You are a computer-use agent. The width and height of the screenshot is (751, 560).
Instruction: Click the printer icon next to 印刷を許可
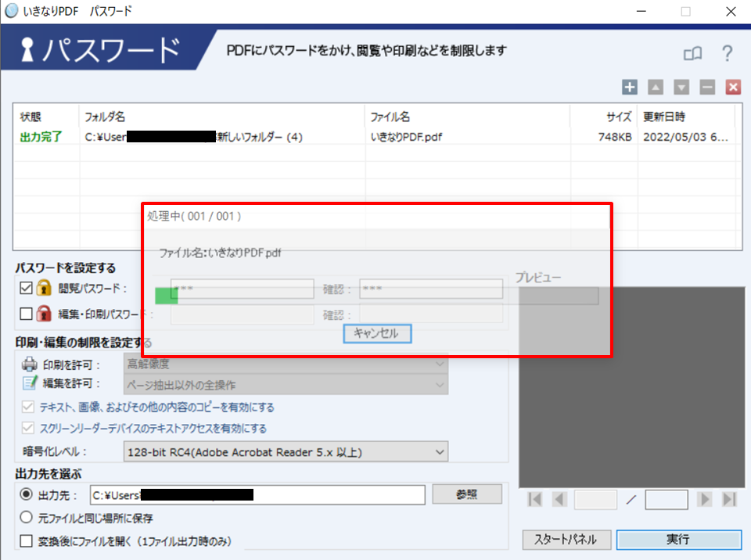(30, 364)
